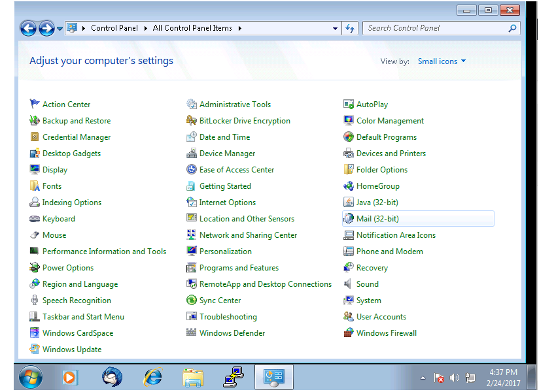Open the AutoPlay icon
The width and height of the screenshot is (556, 392).
(349, 104)
